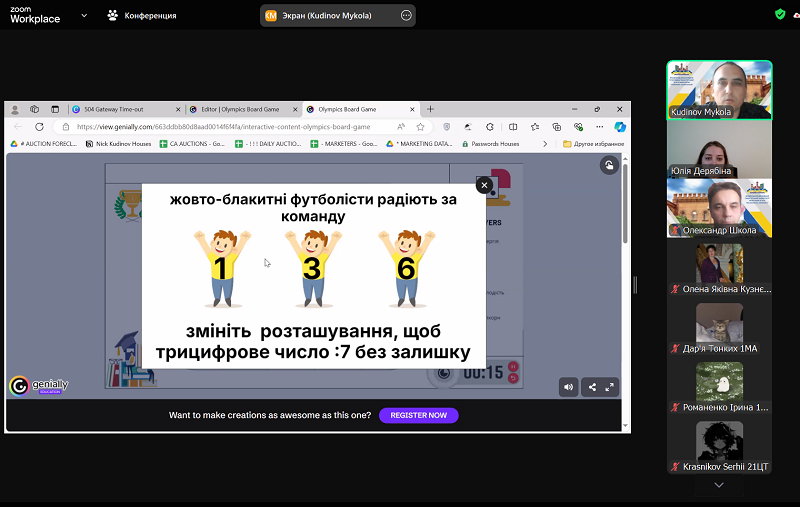Reload the current page
The image size is (800, 507).
point(39,127)
